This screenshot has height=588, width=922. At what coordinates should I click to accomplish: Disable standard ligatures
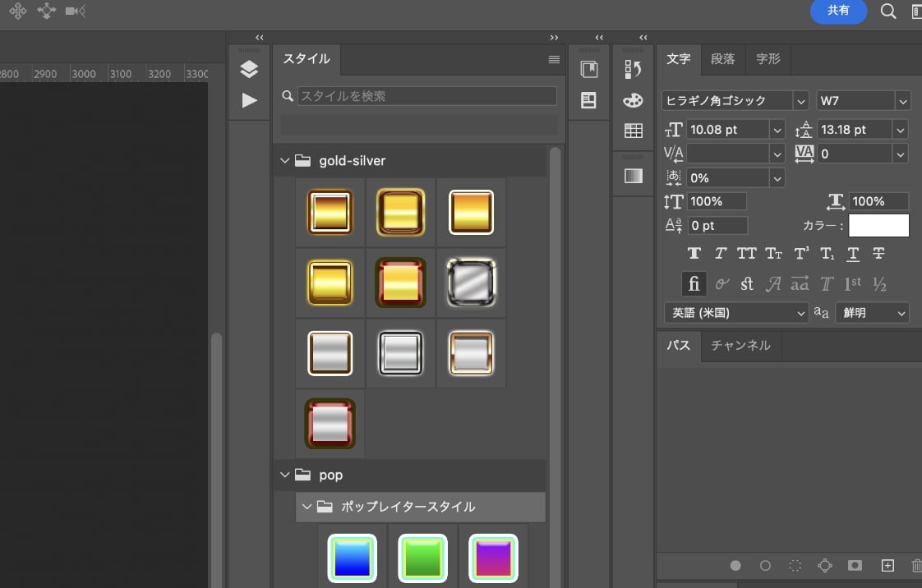tap(694, 283)
